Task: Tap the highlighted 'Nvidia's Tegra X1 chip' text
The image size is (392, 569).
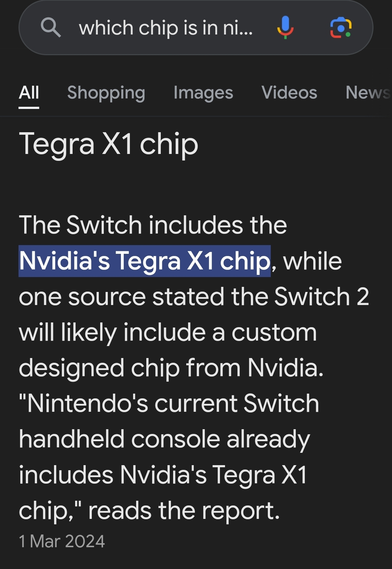Action: pos(144,261)
